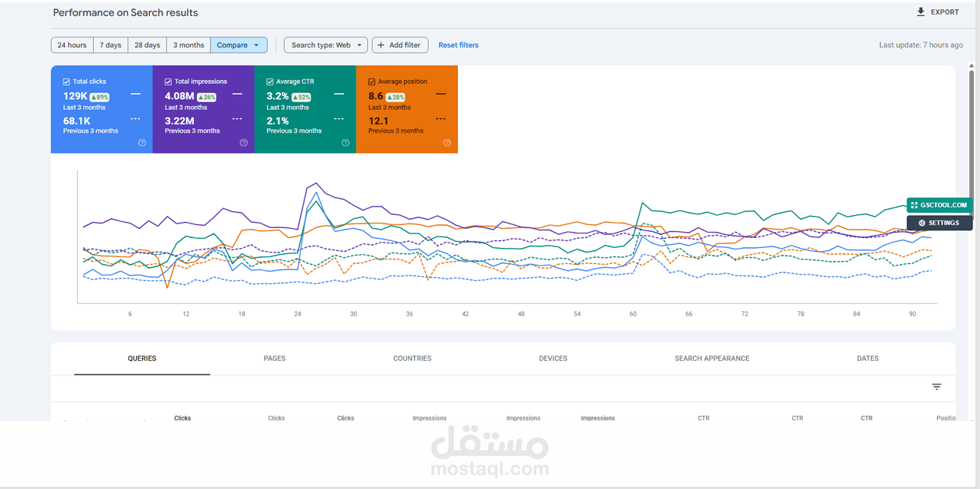Click the Reset filters link

tap(459, 45)
